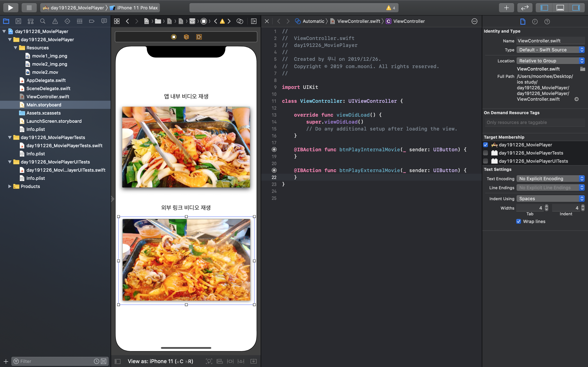Image resolution: width=588 pixels, height=367 pixels.
Task: Open the Find navigator magnifier icon
Action: pyautogui.click(x=43, y=21)
